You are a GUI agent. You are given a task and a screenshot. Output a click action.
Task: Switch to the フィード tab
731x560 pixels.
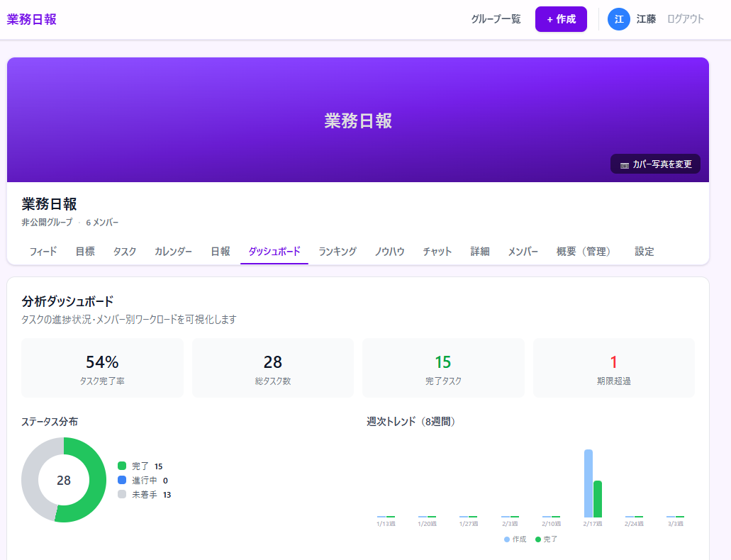[x=43, y=251]
